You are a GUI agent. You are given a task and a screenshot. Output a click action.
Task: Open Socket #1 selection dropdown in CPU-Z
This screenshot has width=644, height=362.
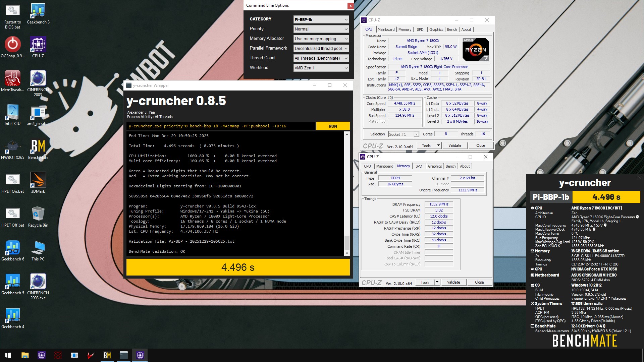point(404,134)
